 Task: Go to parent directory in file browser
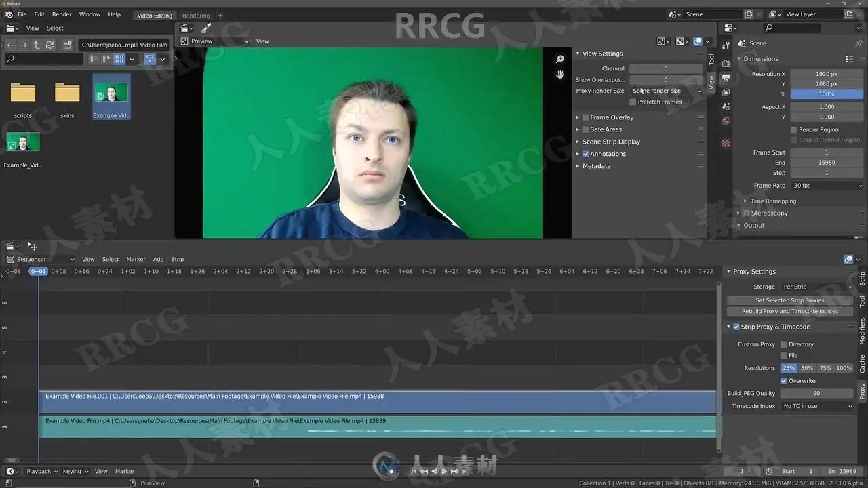point(37,45)
